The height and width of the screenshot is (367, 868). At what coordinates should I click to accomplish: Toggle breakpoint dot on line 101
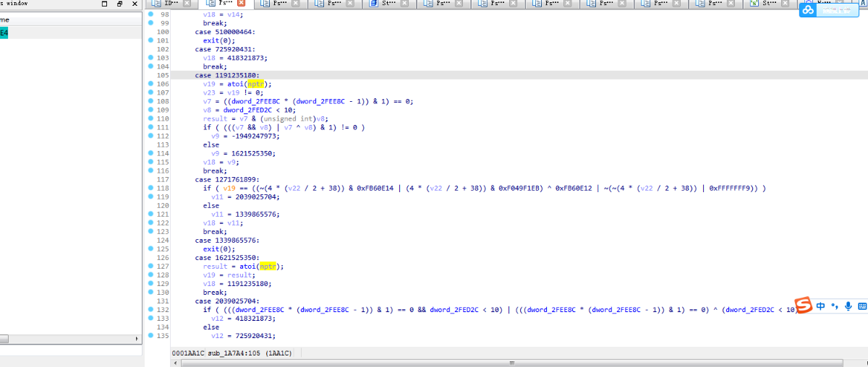[x=151, y=40]
